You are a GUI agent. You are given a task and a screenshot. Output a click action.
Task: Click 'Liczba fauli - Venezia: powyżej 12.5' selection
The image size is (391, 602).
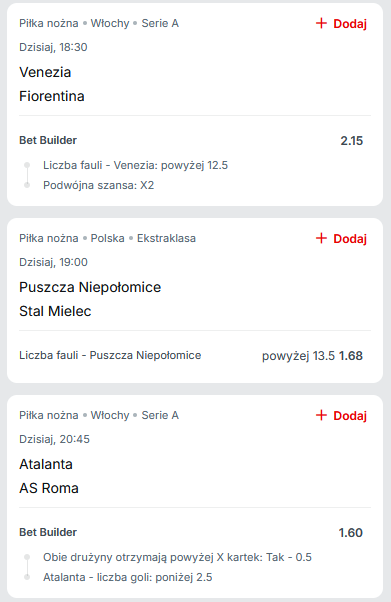coord(135,165)
